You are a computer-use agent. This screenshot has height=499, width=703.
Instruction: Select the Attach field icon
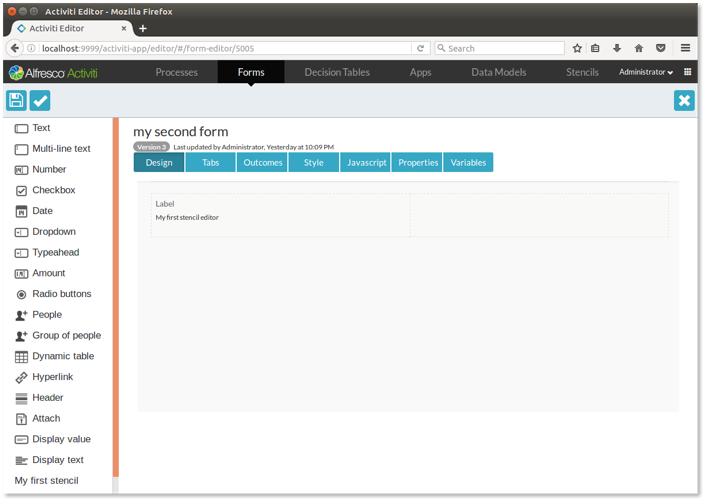[21, 419]
